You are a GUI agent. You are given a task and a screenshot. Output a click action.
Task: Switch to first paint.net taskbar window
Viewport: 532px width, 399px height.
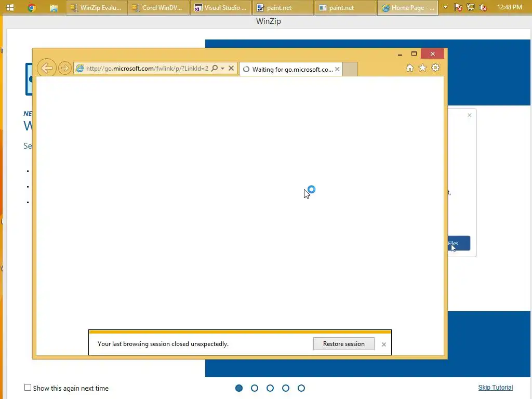coord(283,7)
